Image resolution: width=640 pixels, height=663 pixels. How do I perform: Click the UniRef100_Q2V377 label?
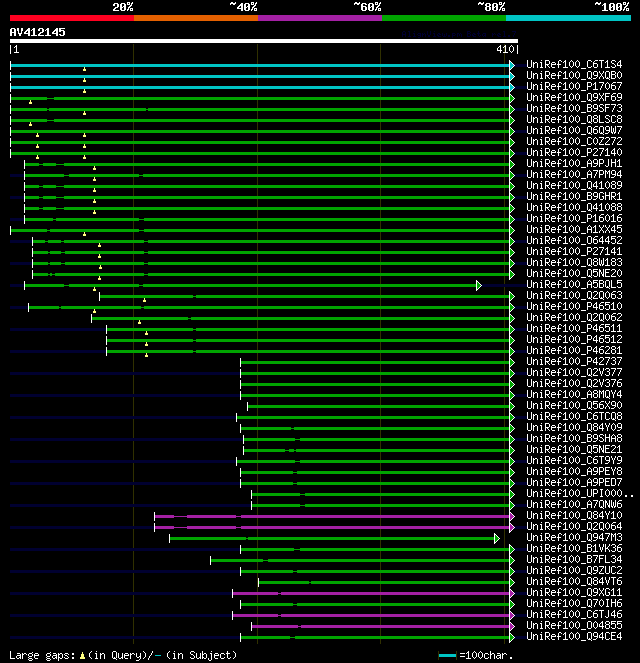pyautogui.click(x=574, y=372)
